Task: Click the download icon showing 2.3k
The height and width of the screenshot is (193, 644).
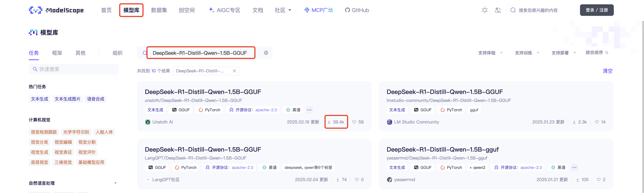Action: 574,122
